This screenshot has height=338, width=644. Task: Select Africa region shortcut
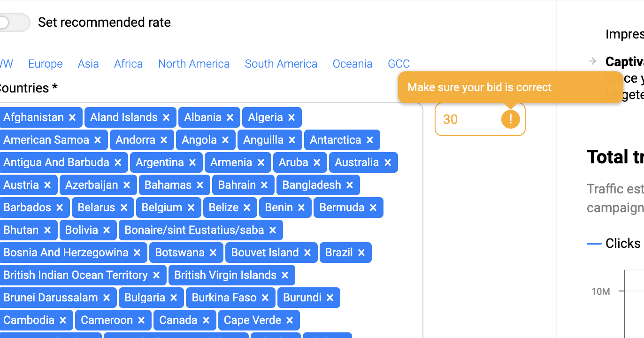(x=128, y=64)
